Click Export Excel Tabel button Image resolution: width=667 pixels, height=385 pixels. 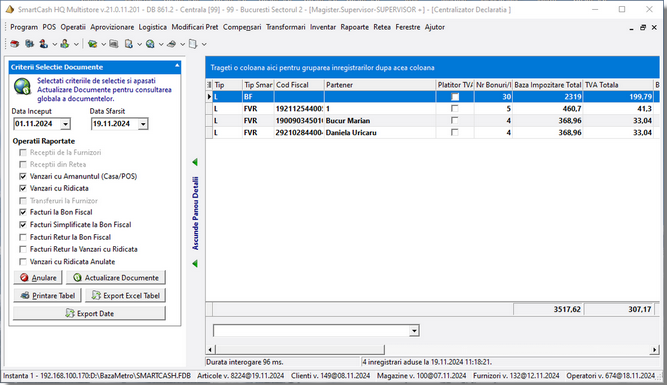[x=125, y=295]
